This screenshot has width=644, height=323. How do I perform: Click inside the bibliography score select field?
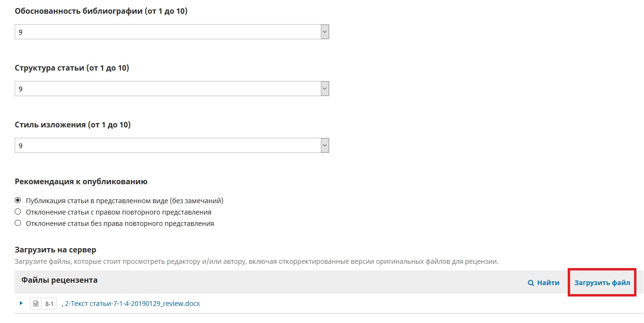pyautogui.click(x=166, y=32)
